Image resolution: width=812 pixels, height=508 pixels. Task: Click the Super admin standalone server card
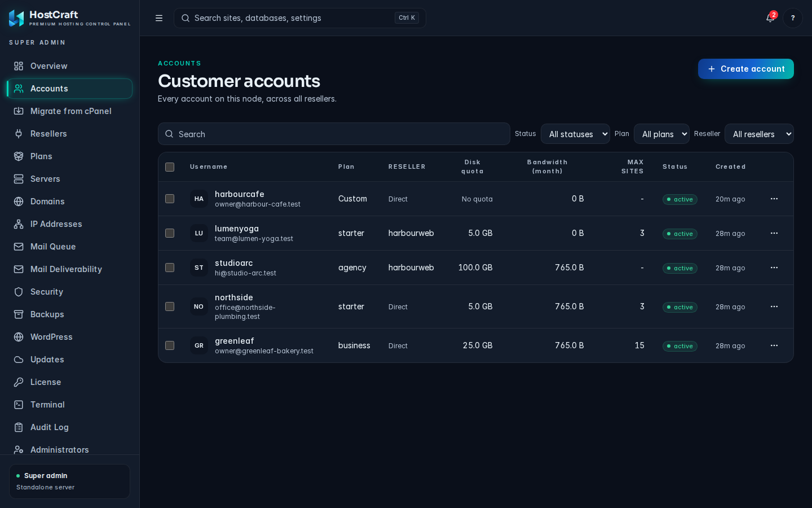tap(70, 481)
